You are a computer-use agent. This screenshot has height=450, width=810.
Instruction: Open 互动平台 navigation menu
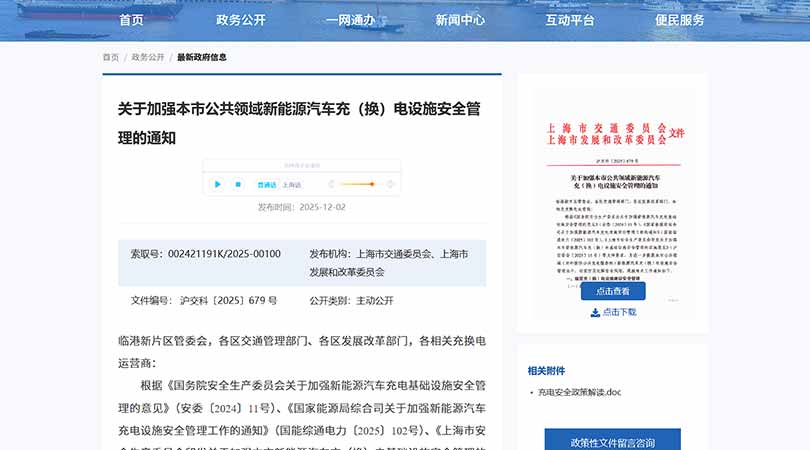click(x=570, y=20)
